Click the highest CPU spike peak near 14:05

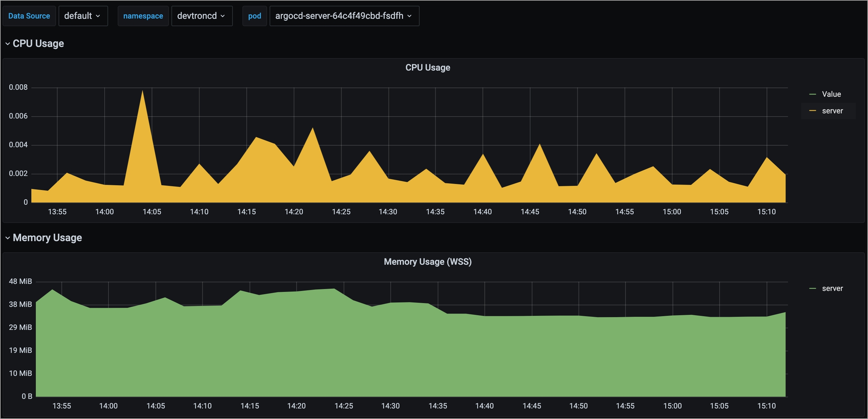click(142, 91)
